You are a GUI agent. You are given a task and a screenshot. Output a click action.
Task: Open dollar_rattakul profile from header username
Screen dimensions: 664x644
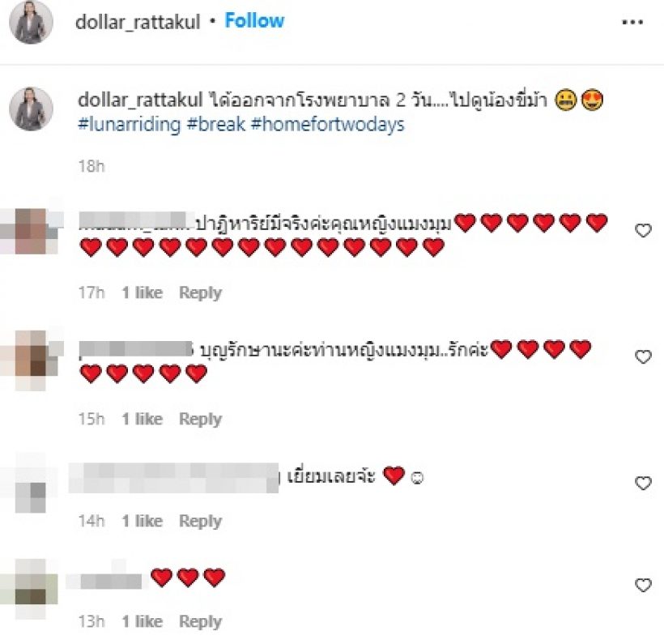coord(138,21)
